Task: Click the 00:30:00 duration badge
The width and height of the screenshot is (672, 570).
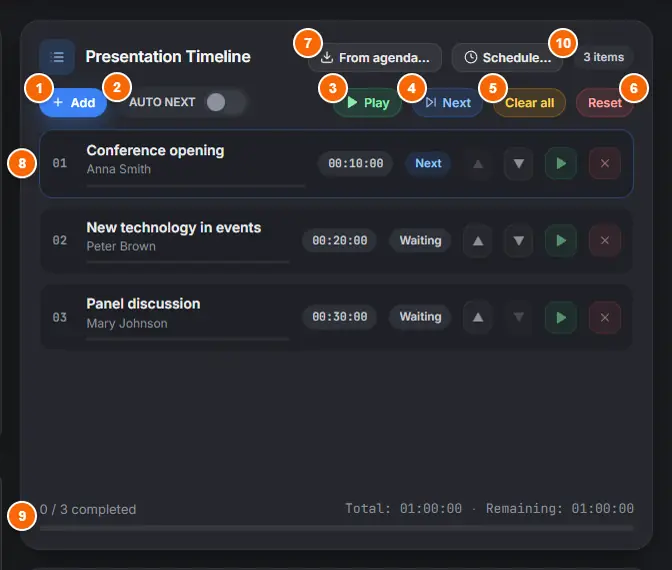Action: pos(339,317)
